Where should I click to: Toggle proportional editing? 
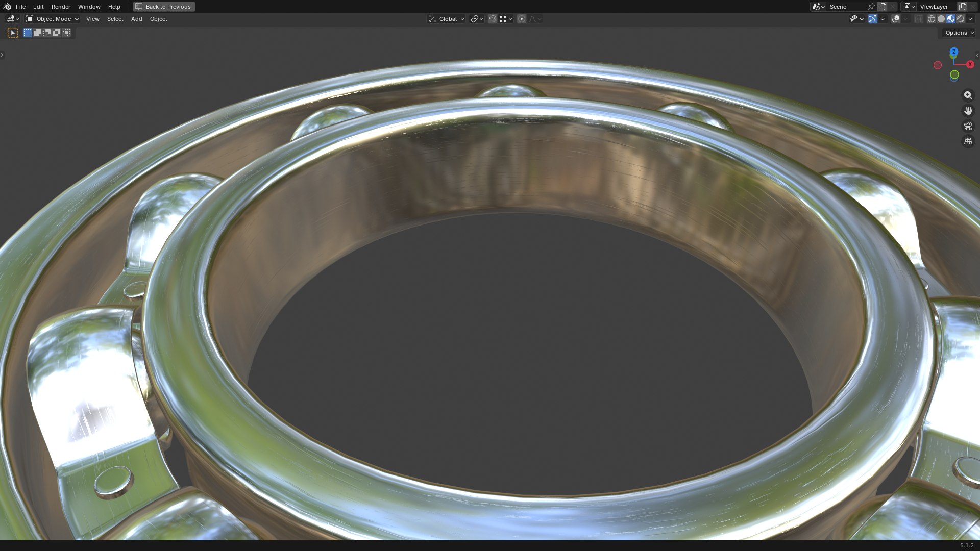click(x=522, y=19)
